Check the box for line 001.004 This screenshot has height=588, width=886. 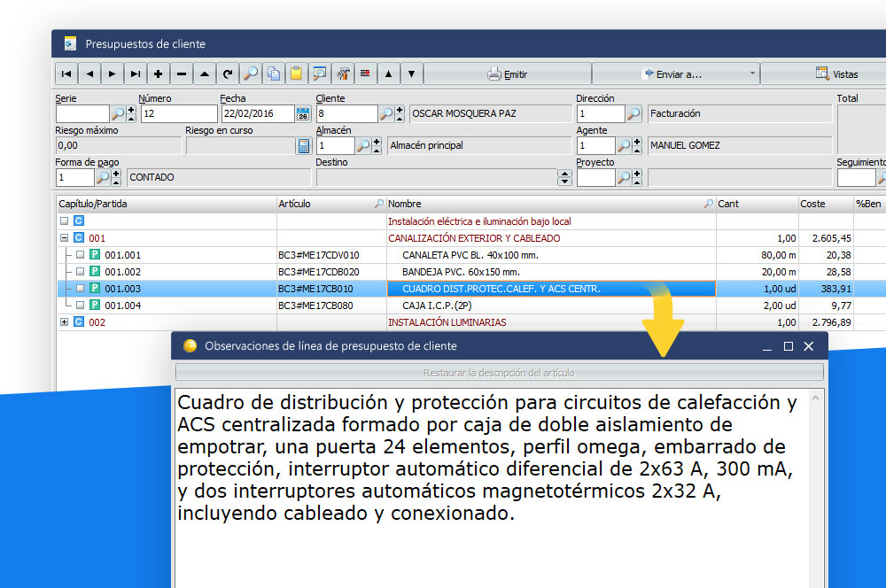[80, 306]
